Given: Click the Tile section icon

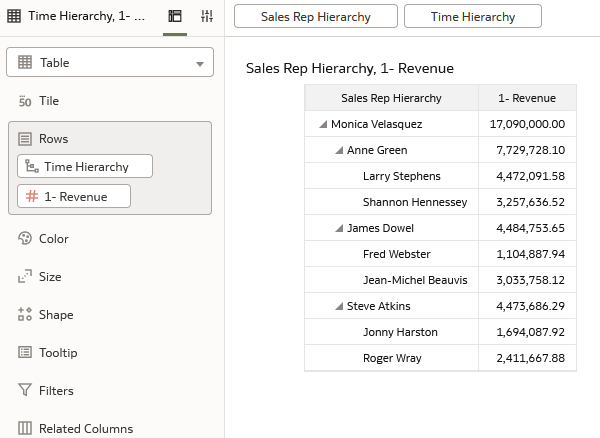Looking at the screenshot, I should [26, 101].
